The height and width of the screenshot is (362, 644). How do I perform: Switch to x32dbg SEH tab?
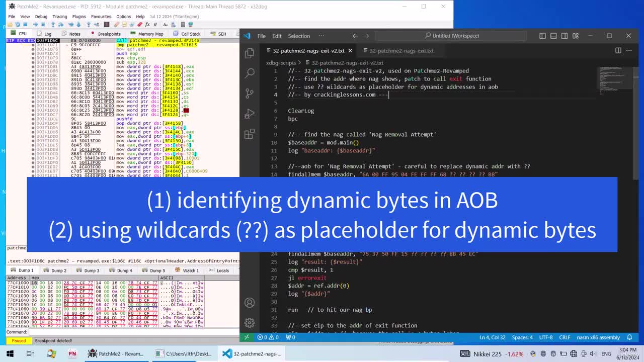tap(218, 34)
